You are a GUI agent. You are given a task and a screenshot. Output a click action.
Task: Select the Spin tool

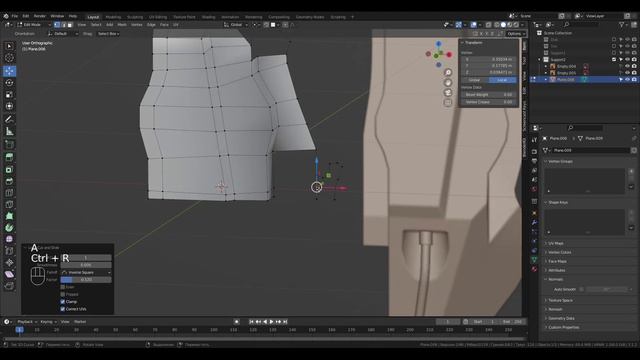pyautogui.click(x=9, y=228)
